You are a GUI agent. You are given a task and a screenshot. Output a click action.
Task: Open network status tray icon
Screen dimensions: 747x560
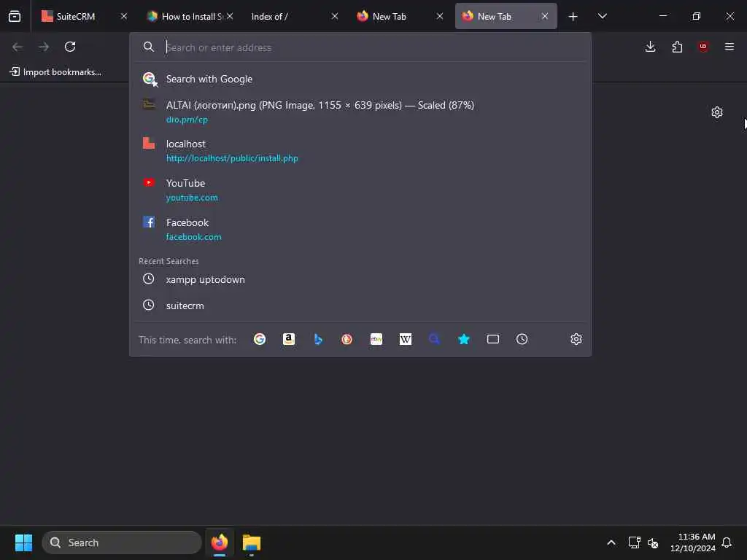coord(634,542)
